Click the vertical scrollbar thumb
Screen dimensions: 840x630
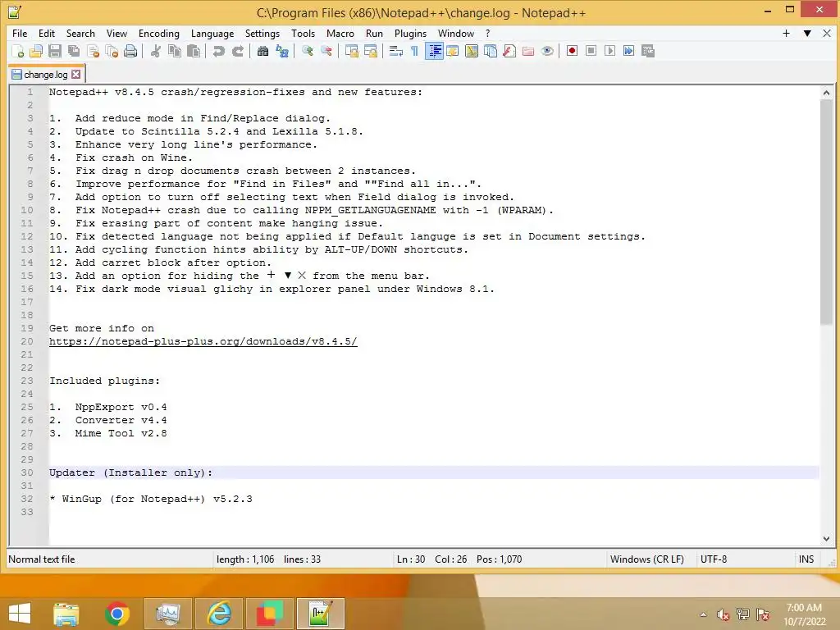coord(826,212)
